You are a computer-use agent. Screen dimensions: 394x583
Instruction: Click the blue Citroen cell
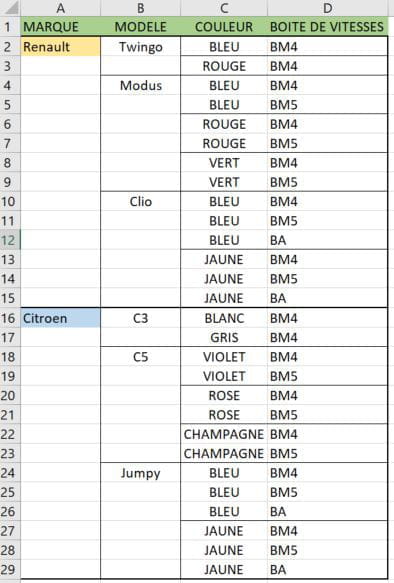tap(61, 318)
